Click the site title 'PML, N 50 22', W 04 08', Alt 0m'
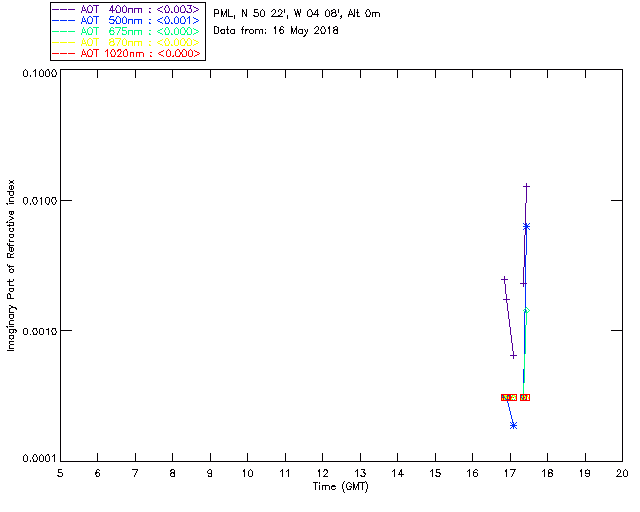 [297, 14]
